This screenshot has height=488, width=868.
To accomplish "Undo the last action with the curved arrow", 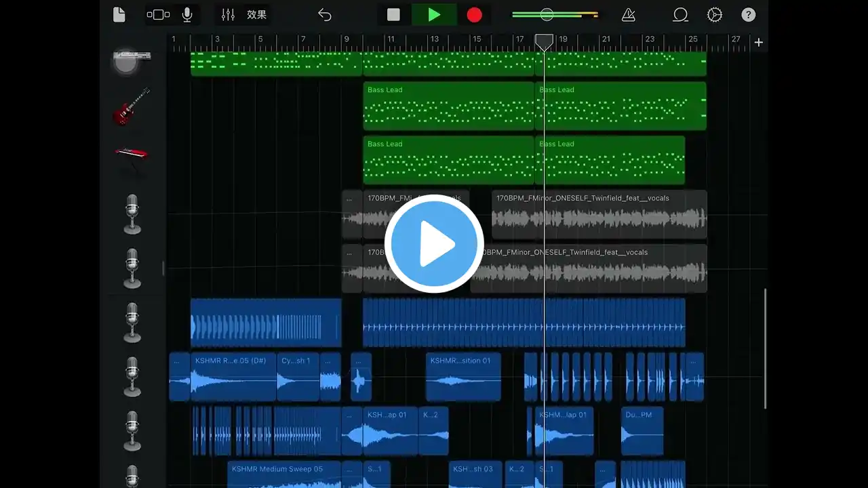I will tap(325, 14).
